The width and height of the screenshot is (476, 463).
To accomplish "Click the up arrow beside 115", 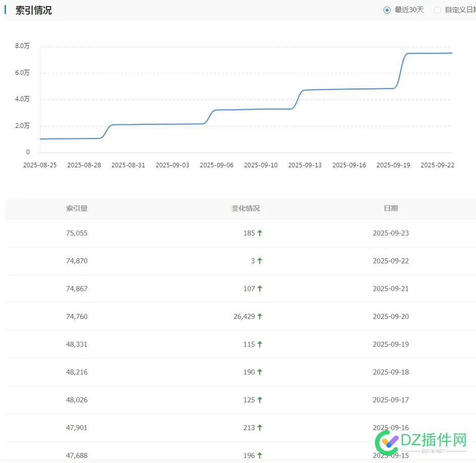I will 260,344.
